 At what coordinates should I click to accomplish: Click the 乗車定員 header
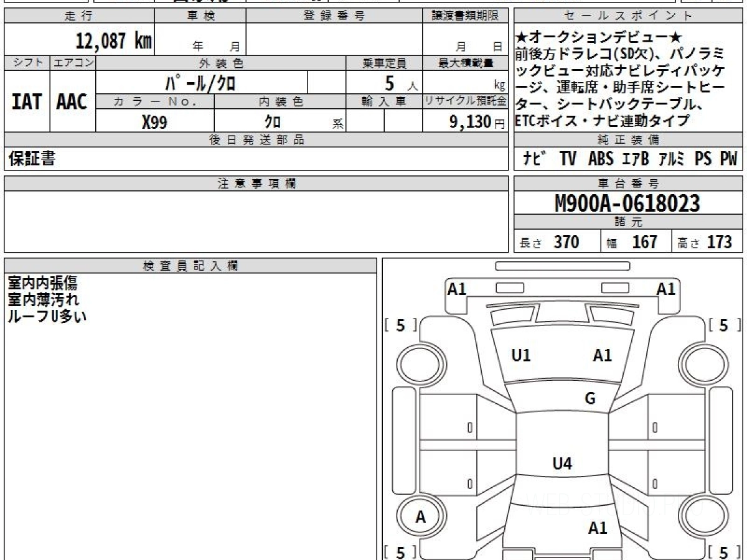(385, 63)
